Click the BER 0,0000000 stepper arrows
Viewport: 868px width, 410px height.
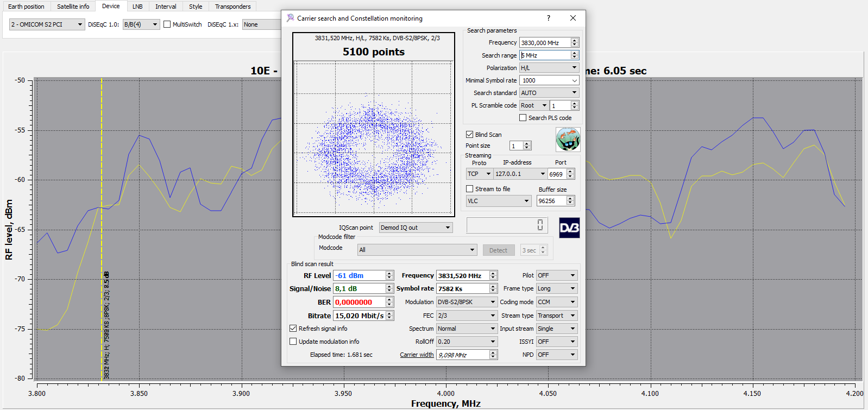tap(389, 302)
